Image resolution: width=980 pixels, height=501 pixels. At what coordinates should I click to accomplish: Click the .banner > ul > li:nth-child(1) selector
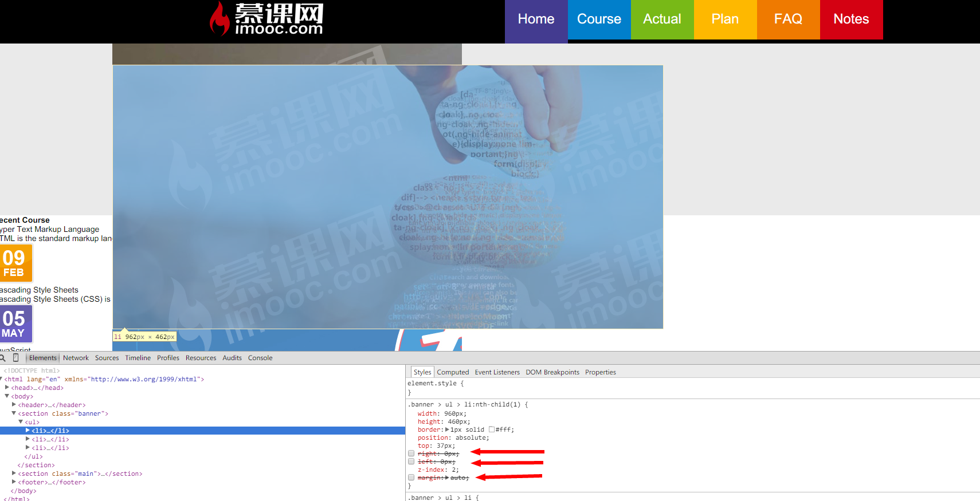[464, 404]
